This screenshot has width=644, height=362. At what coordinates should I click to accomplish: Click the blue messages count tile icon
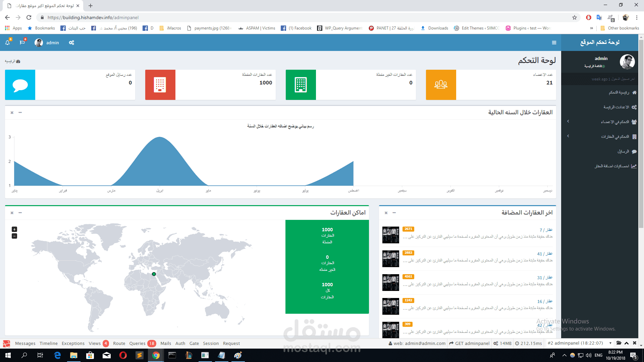(20, 85)
